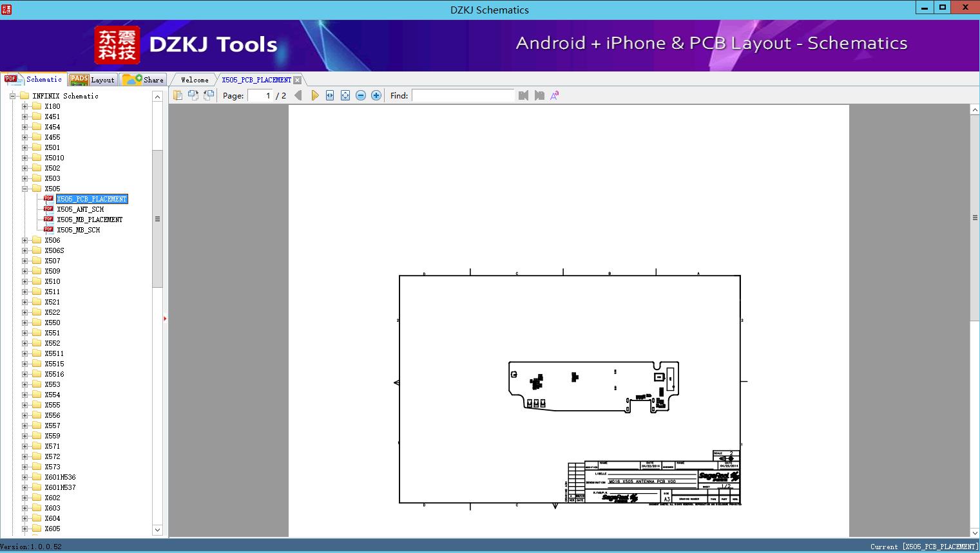980x553 pixels.
Task: Switch to the PADS Layout tab
Action: 92,80
